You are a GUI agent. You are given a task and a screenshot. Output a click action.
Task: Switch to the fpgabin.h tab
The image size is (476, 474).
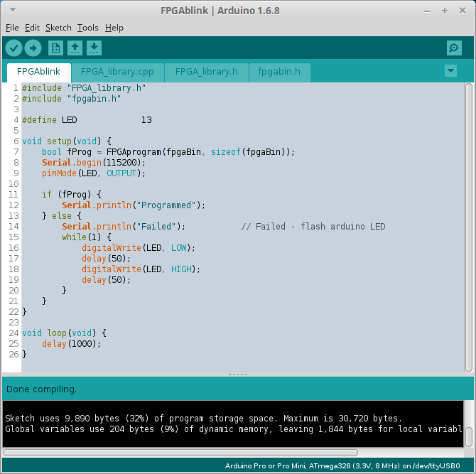[279, 72]
